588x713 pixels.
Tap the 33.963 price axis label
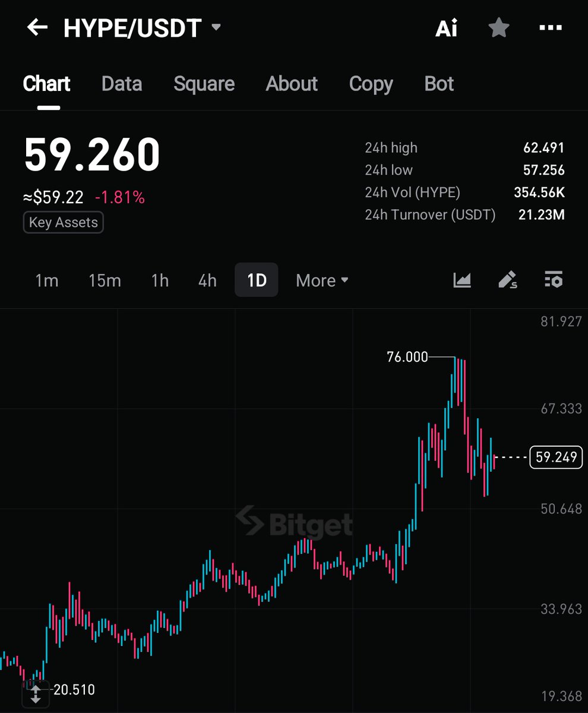click(x=561, y=609)
